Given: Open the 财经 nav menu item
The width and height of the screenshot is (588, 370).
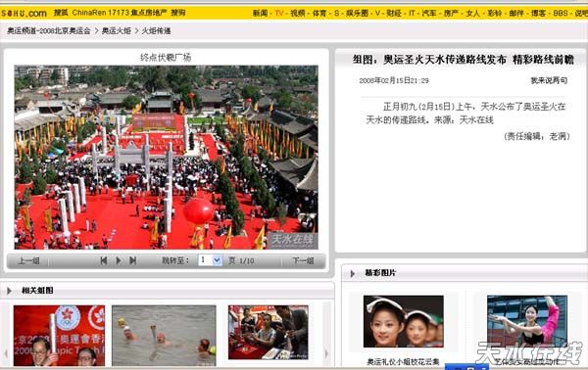Looking at the screenshot, I should pos(394,13).
